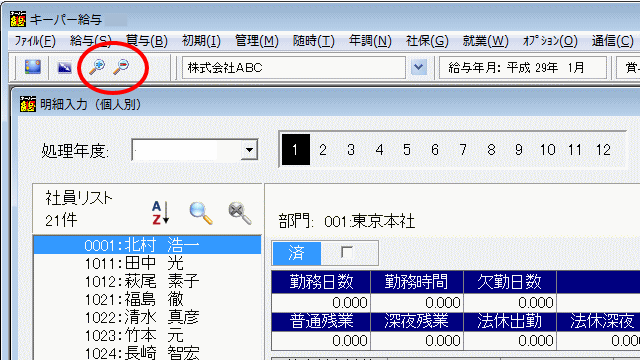This screenshot has height=360, width=640.
Task: Select month 7 in month selector
Action: [463, 150]
